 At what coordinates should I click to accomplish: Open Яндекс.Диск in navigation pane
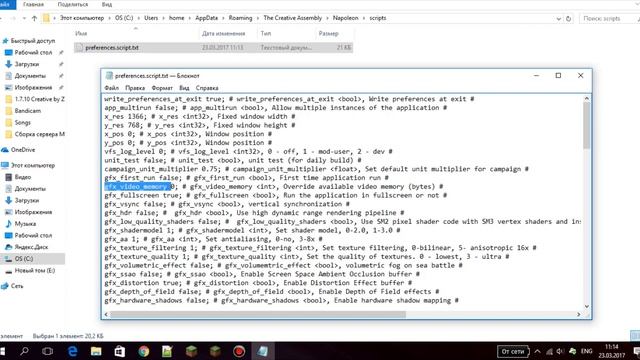pyautogui.click(x=31, y=247)
